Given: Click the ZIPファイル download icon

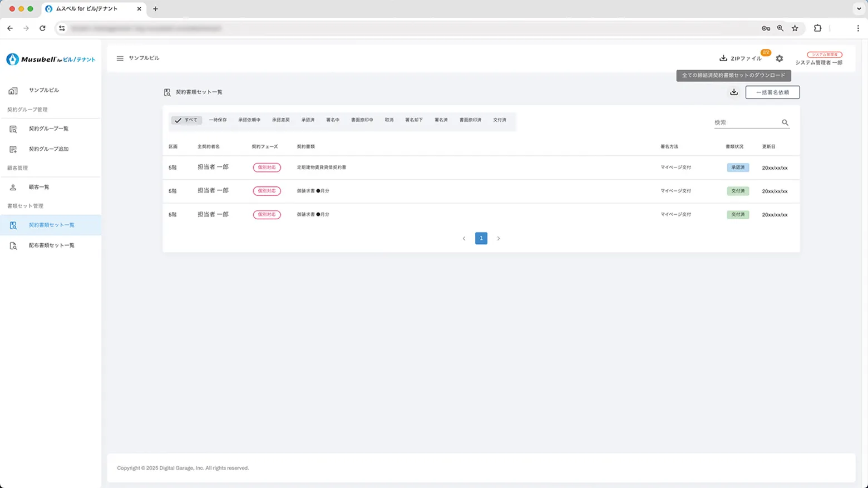Looking at the screenshot, I should tap(723, 58).
